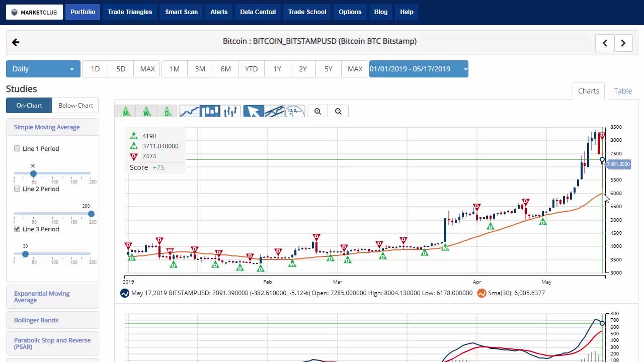Viewport: 644px width, 362px height.
Task: Toggle Monthly trade triangle display
Action: pos(126,111)
